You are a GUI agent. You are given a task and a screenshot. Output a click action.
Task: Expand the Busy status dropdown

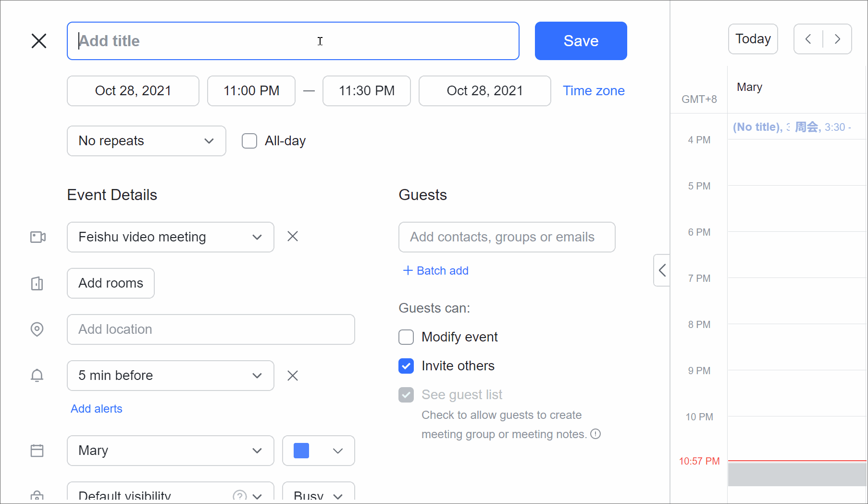coord(318,495)
